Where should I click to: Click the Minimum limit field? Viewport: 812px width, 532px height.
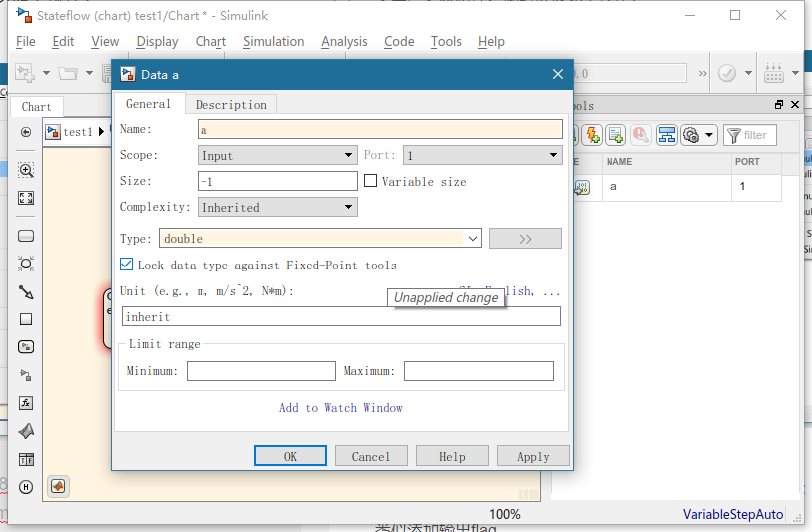point(261,371)
